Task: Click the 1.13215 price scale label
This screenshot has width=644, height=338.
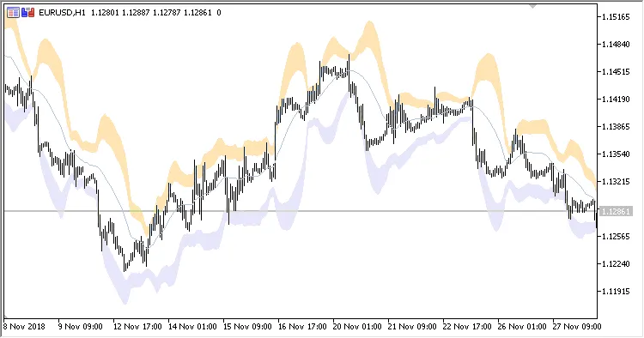Action: point(616,181)
